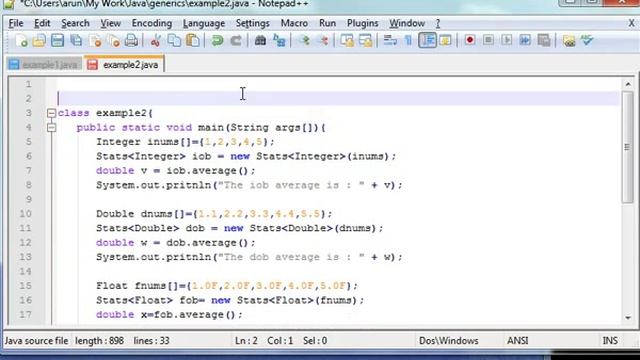
Task: Click the Close All toolbar icon
Action: pyautogui.click(x=114, y=40)
